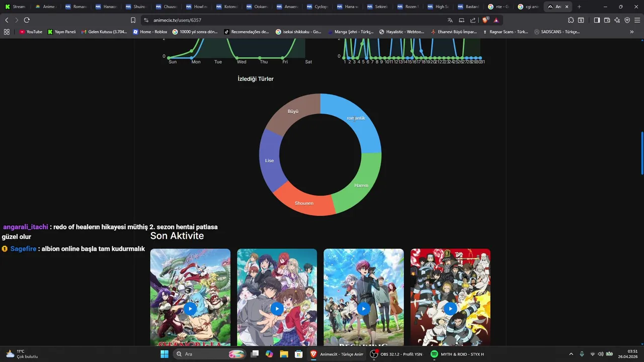Click the microphone icon in system tray
644x362 pixels.
pos(582,354)
